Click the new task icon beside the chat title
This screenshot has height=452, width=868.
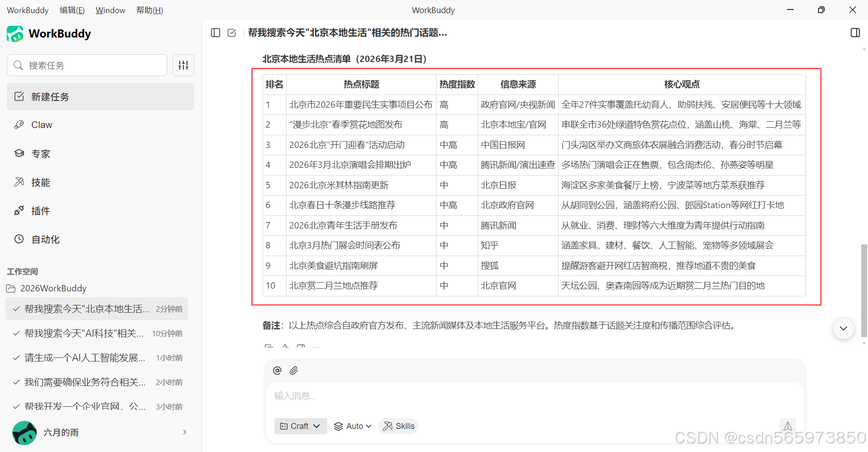point(232,33)
